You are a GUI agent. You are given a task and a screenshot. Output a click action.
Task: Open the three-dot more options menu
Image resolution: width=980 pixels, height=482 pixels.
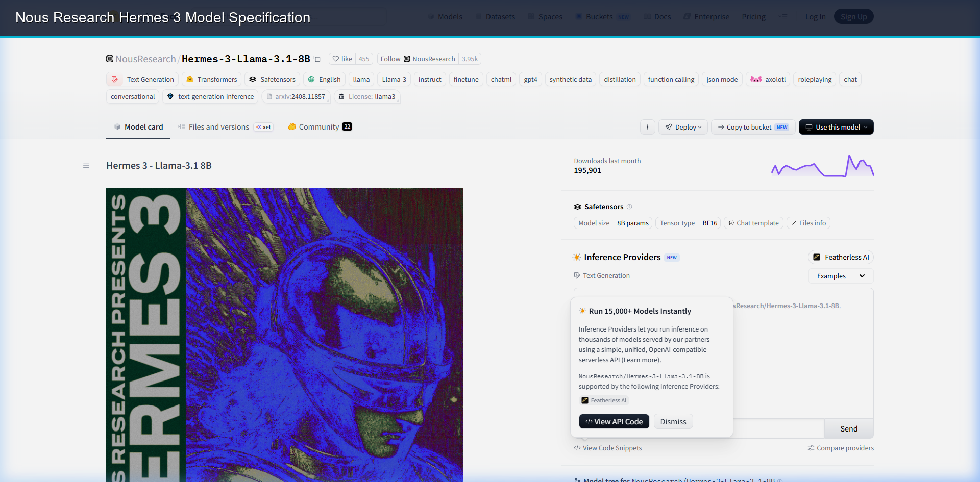click(648, 127)
